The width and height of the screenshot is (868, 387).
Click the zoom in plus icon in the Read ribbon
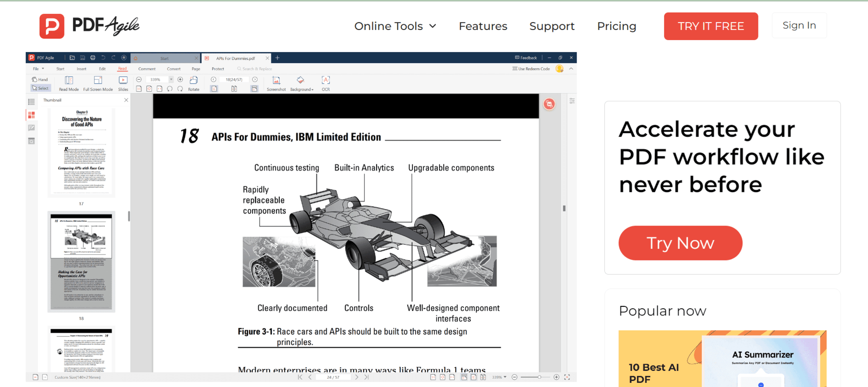click(x=180, y=80)
